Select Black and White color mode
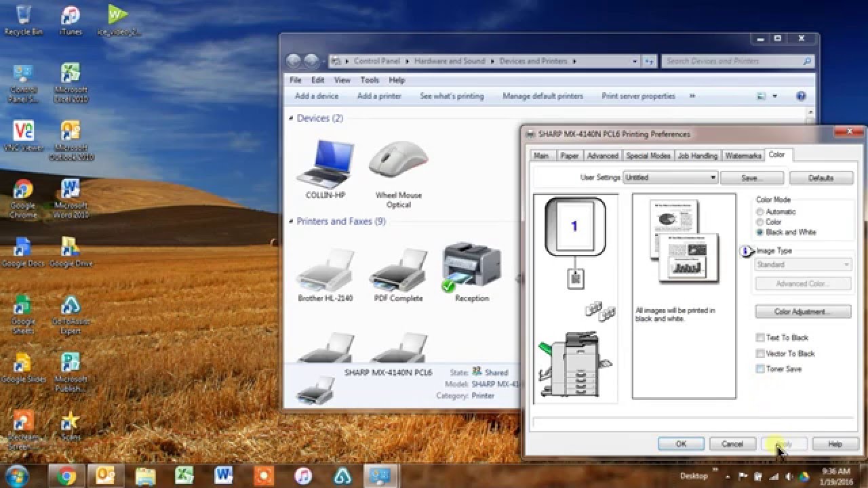This screenshot has width=868, height=488. [760, 232]
